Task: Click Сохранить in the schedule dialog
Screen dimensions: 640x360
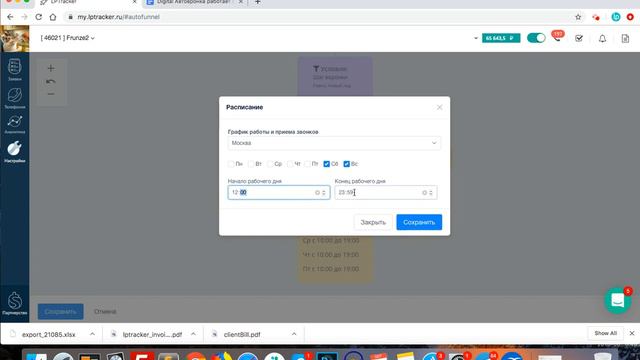Action: click(419, 222)
